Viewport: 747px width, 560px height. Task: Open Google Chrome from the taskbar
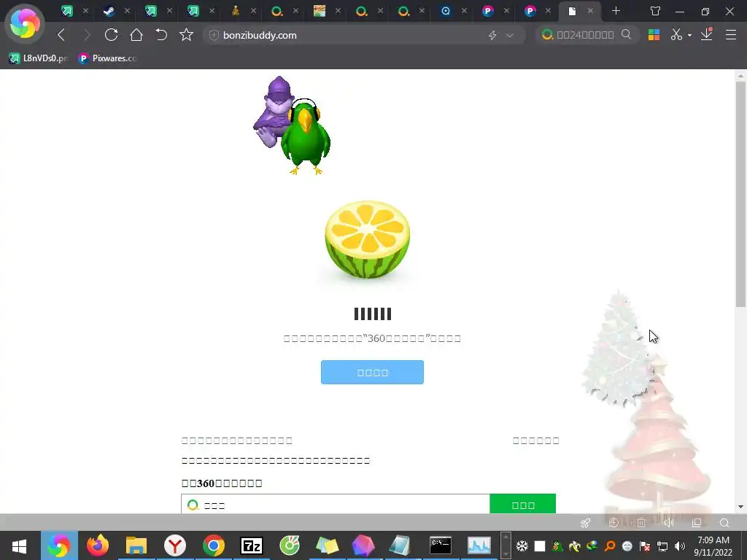click(x=214, y=545)
